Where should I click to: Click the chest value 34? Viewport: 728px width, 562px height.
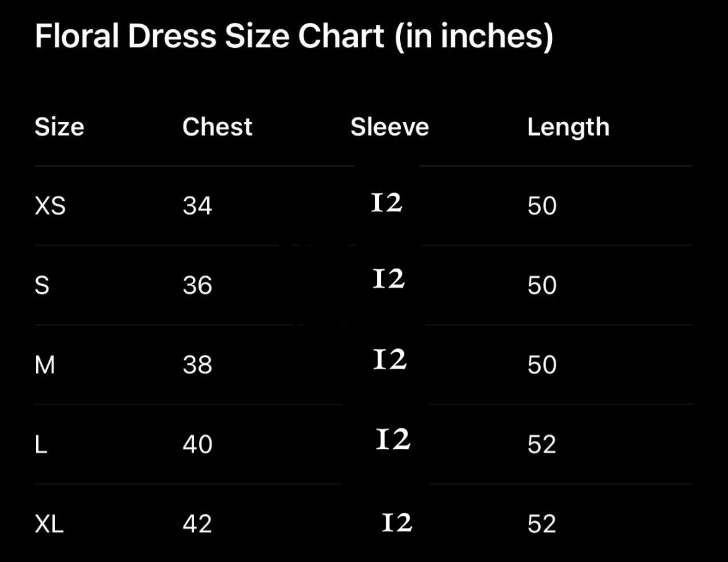pyautogui.click(x=197, y=206)
